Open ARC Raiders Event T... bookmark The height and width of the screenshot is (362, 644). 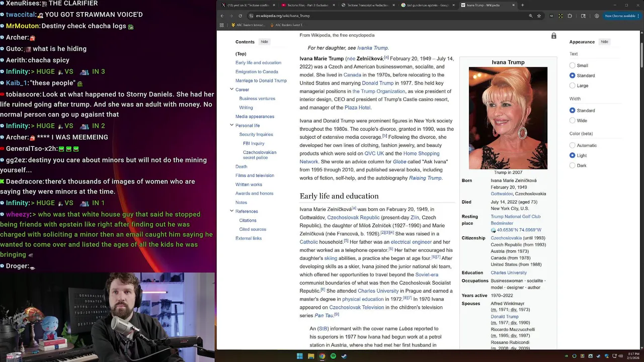coord(287,25)
